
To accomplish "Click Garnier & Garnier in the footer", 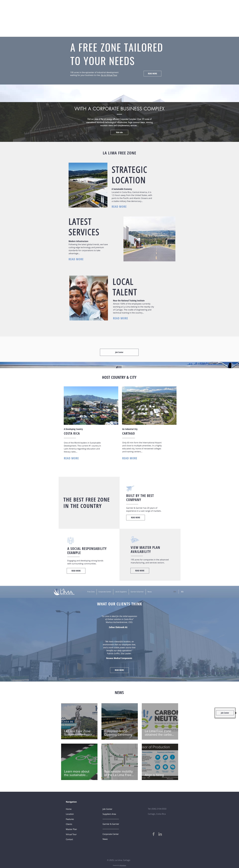I will point(111,824).
